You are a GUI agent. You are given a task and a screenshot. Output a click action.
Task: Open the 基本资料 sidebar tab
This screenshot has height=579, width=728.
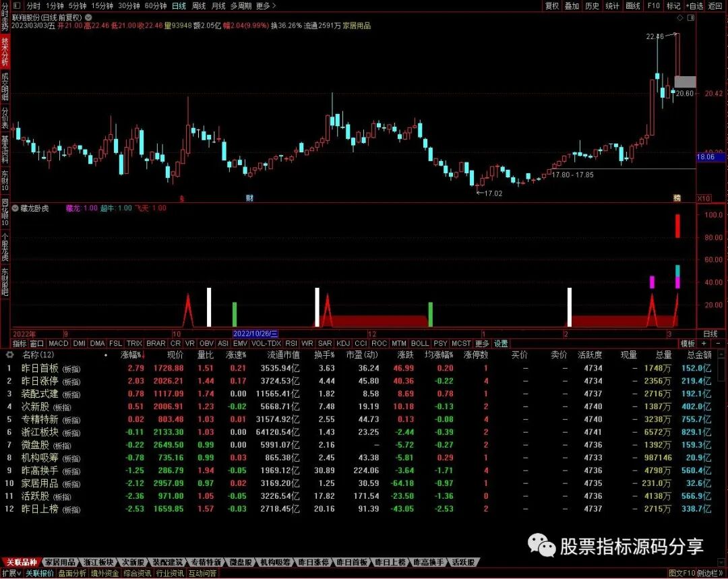click(5, 150)
